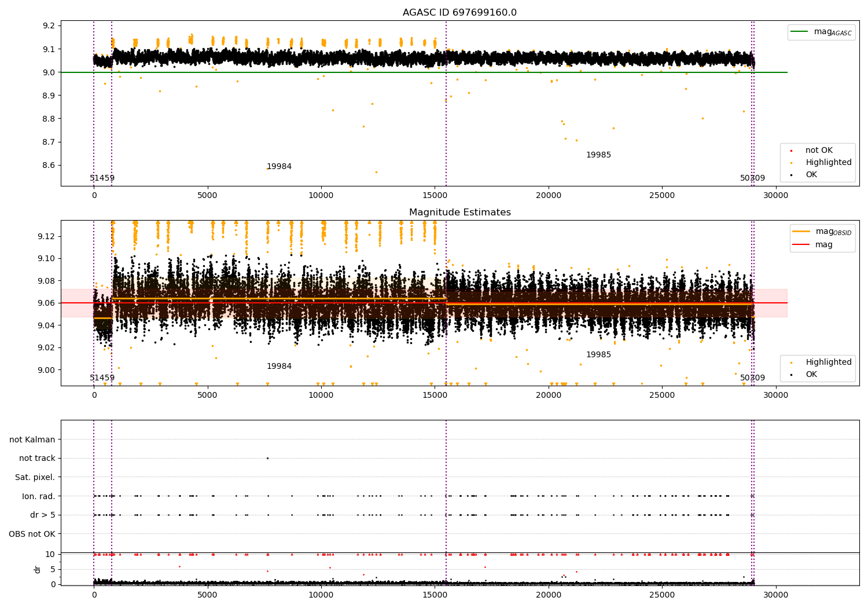Viewport: 868px width, 608px height.
Task: Click the plot title 'AGASC ID 697699160.0'
Action: tap(459, 13)
